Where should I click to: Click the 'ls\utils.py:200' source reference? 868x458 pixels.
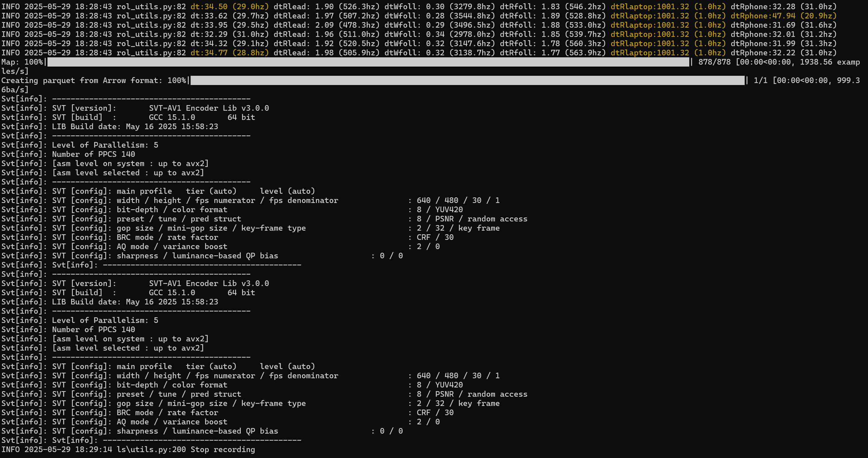(x=151, y=449)
